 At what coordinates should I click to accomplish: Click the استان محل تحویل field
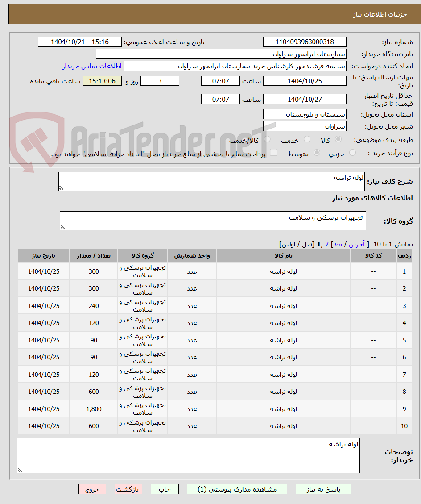(x=305, y=114)
